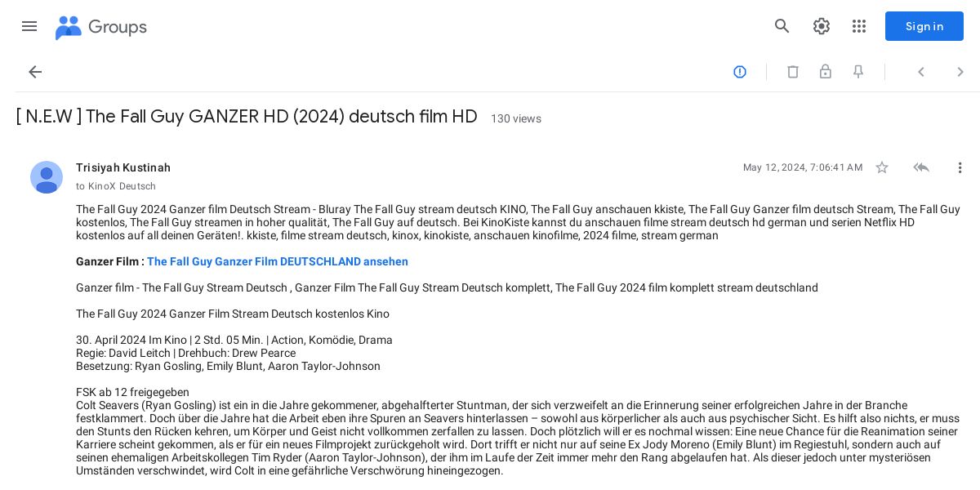Screen dimensions: 980x490
Task: Click 'The Fall Guy 2024 Ganzer Film Stream Deutsch kostenlos Kino'
Action: pos(233,314)
